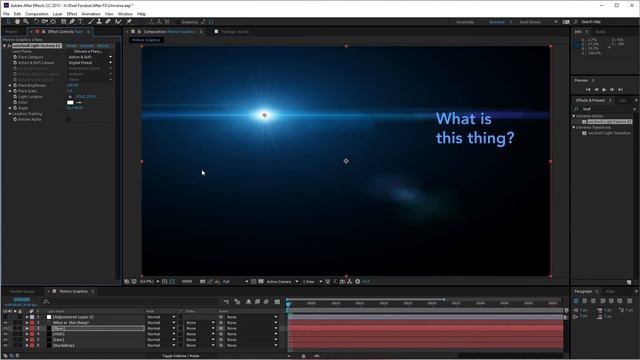Screen dimensions: 640x360
Task: Switch to the Project panel tab
Action: tap(11, 31)
